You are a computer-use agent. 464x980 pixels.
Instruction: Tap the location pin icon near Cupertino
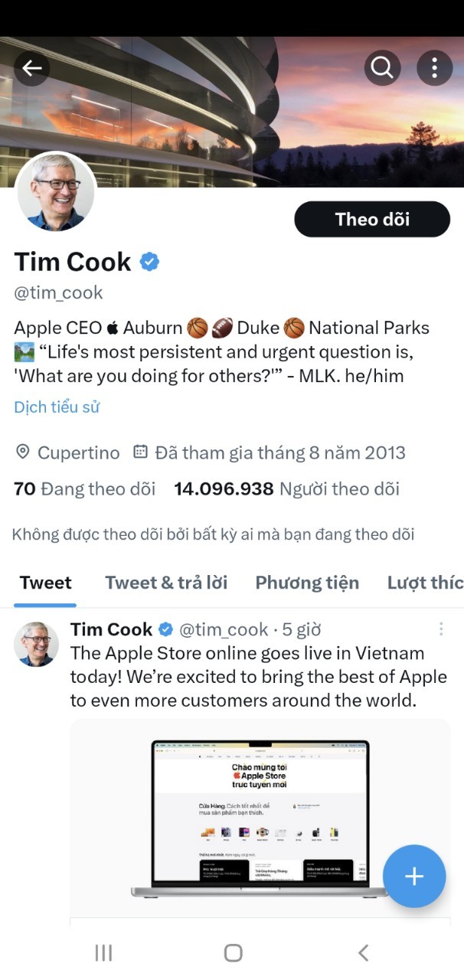tap(23, 452)
